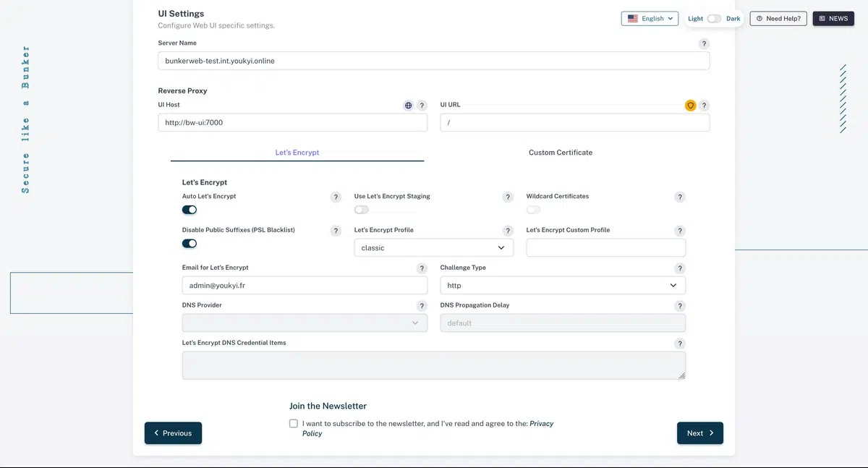The width and height of the screenshot is (868, 468).
Task: Open help for Server Name field
Action: pos(704,44)
